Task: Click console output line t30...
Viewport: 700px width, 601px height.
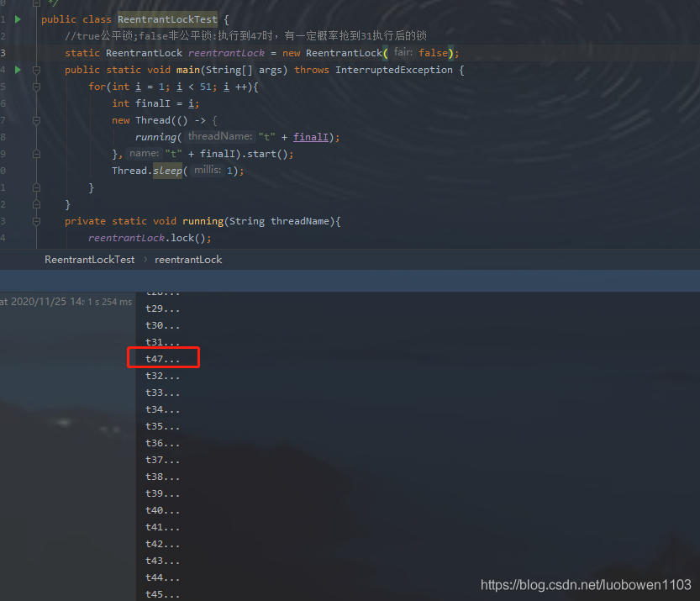Action: 162,325
